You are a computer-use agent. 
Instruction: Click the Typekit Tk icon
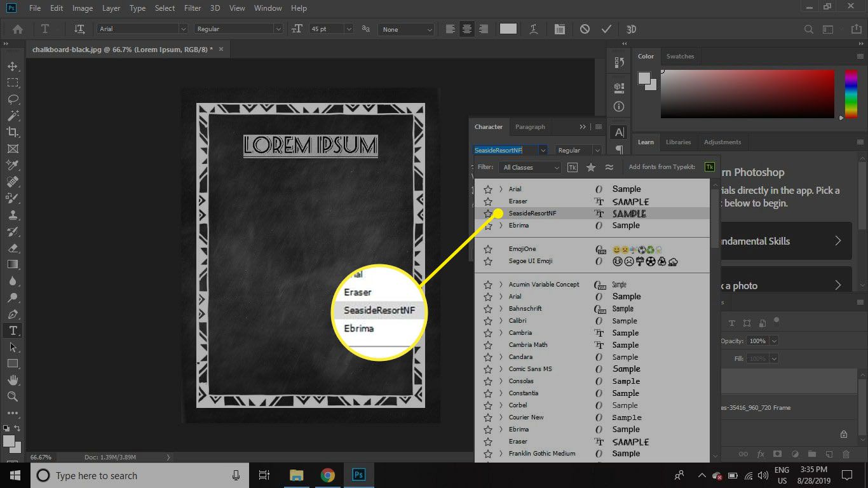(x=710, y=167)
